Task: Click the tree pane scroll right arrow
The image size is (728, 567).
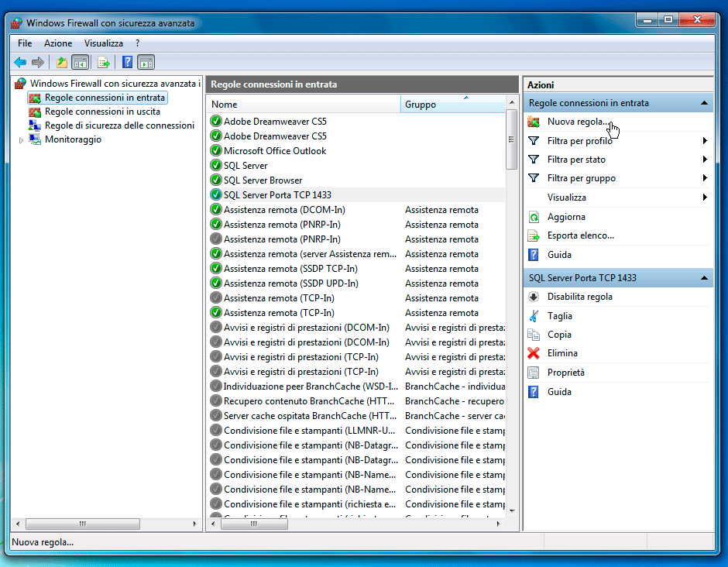Action: tap(195, 524)
